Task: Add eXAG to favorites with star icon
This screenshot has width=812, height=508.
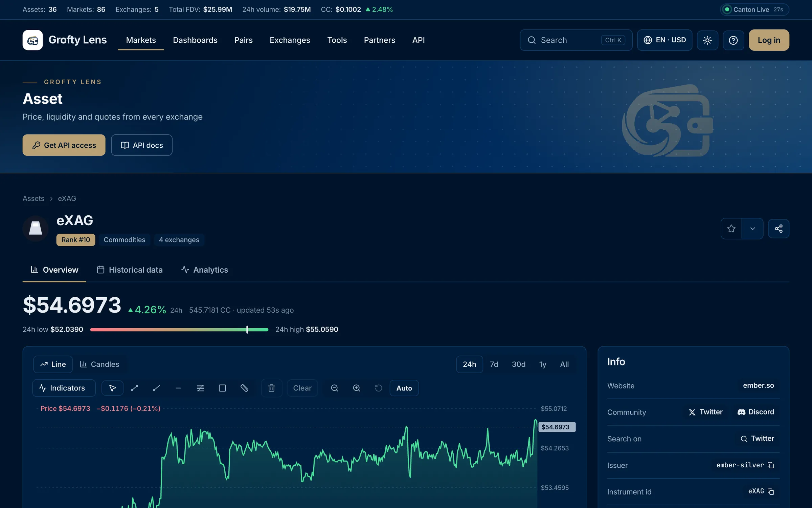Action: (x=731, y=229)
